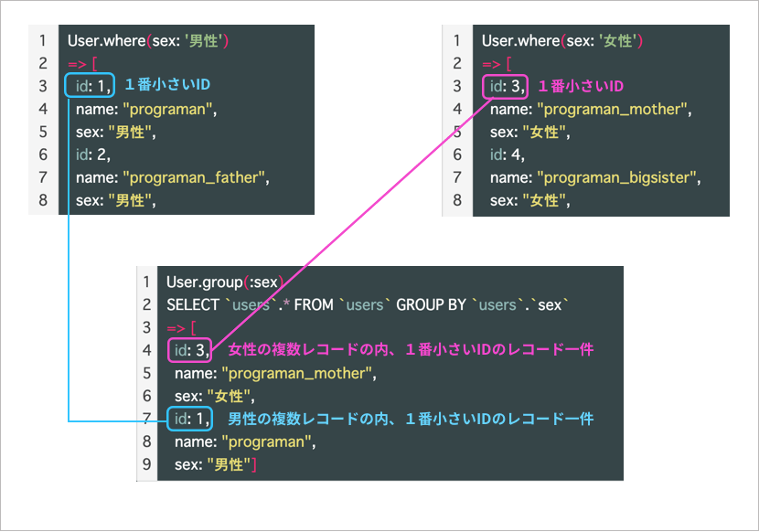
Task: Click name: "programan_mother" in the User.group block
Action: coord(275,374)
